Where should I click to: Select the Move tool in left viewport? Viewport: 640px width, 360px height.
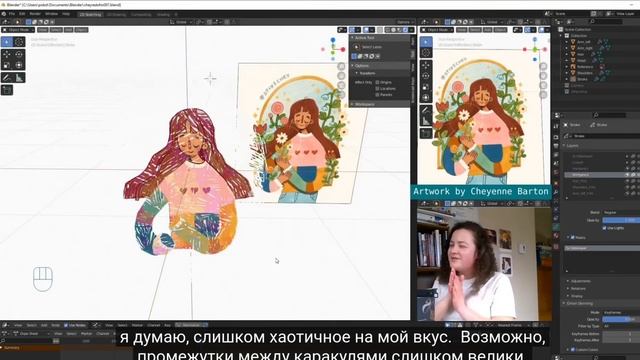[7, 54]
